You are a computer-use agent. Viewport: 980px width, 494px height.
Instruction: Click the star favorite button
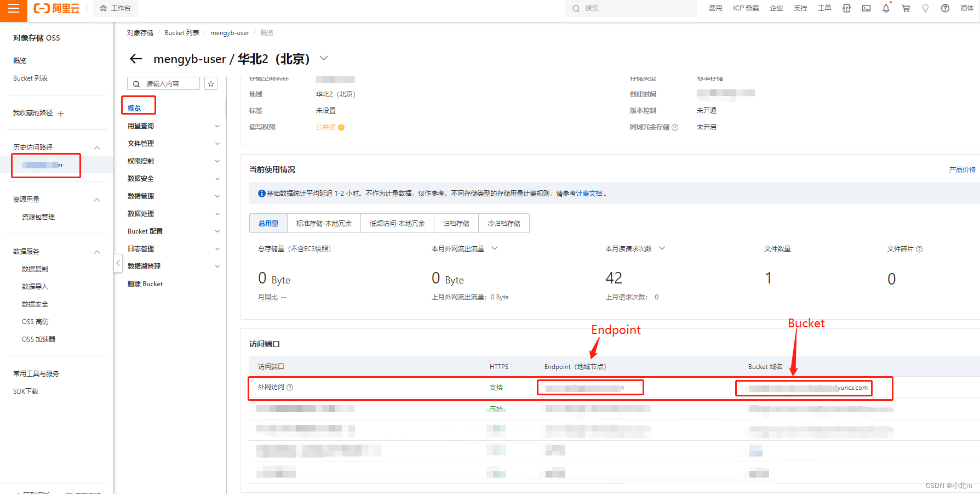tap(211, 83)
